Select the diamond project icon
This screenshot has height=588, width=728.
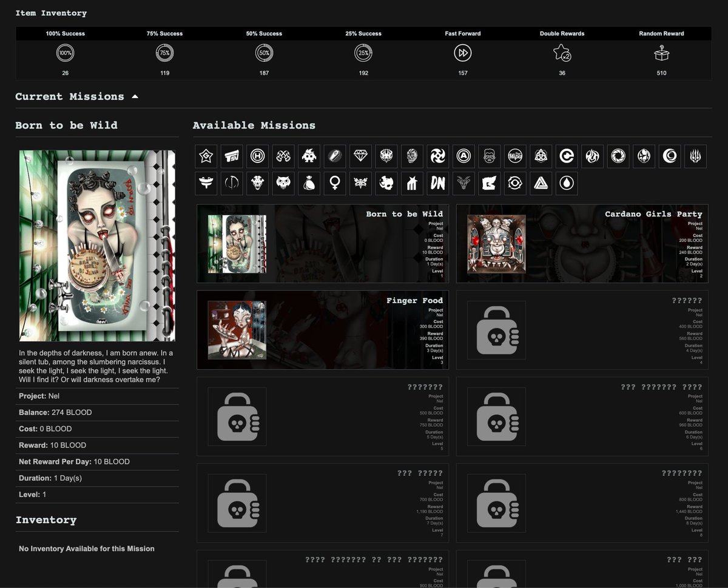(x=361, y=156)
